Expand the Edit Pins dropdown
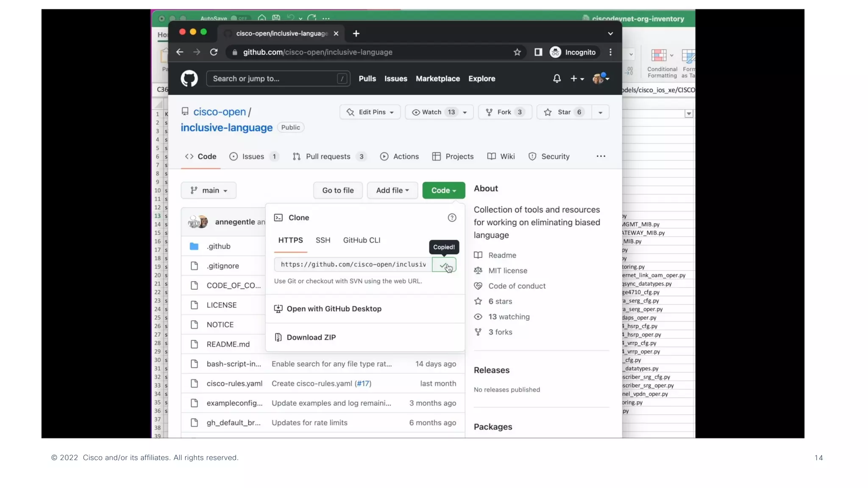 [x=370, y=112]
